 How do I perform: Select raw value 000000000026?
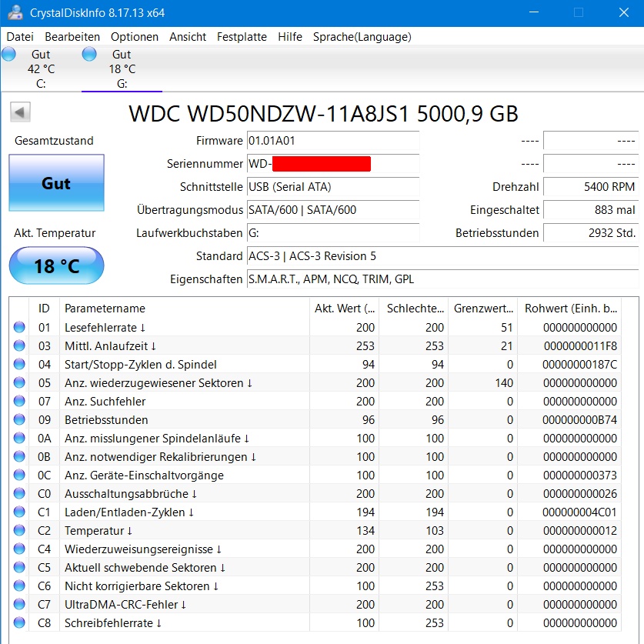pos(580,494)
